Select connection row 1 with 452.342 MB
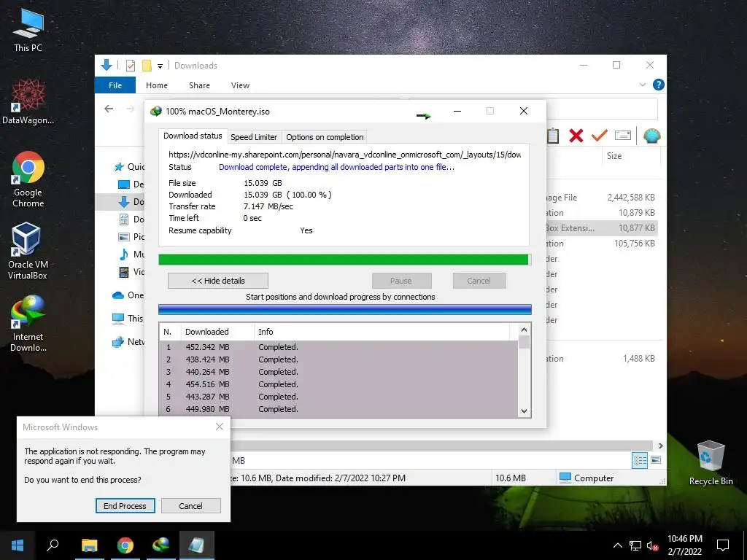 coord(338,347)
